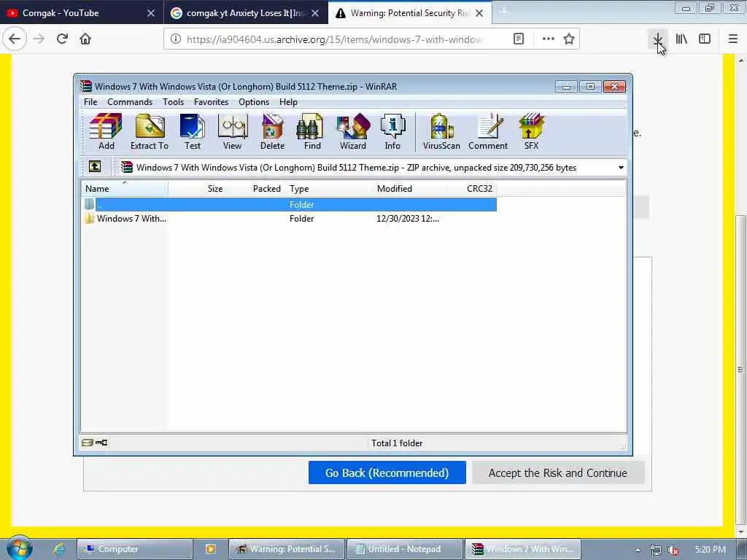Click the Extract To toolbar icon
This screenshot has height=560, width=747.
coord(150,132)
